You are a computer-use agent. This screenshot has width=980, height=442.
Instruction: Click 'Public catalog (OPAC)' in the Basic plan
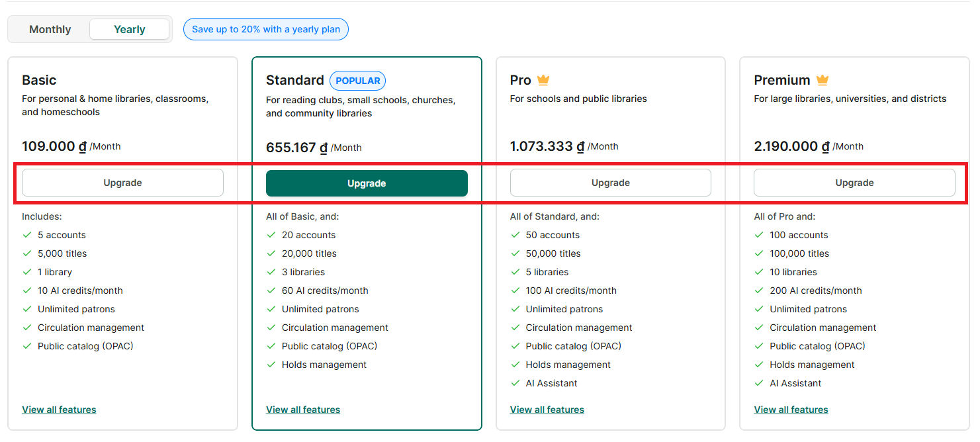pos(85,346)
